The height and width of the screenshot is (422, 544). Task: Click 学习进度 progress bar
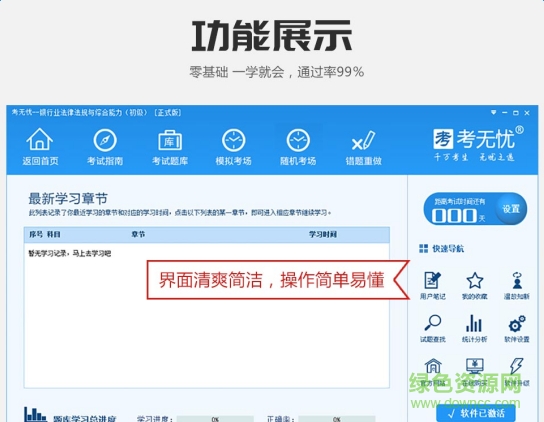click(x=215, y=419)
